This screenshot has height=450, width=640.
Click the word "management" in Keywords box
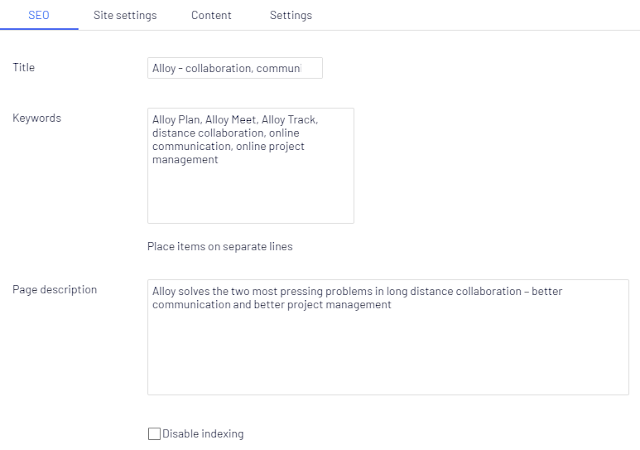click(x=185, y=160)
